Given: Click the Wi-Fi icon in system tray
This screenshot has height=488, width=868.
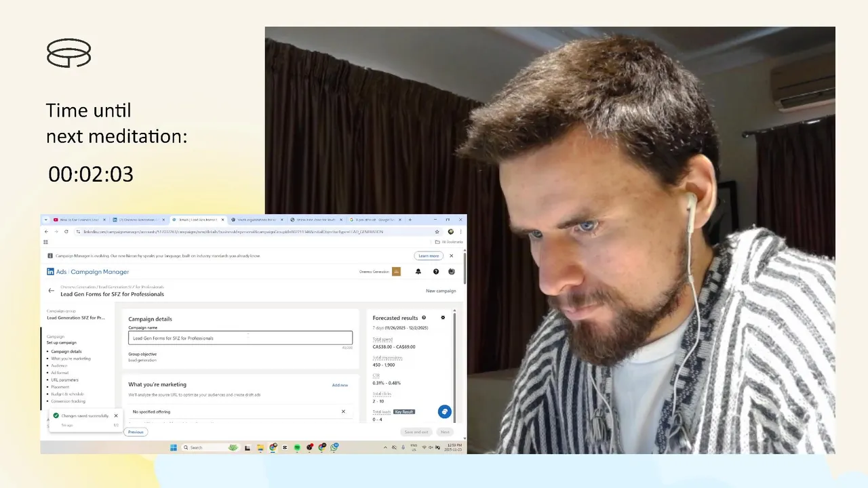Looking at the screenshot, I should click(424, 447).
